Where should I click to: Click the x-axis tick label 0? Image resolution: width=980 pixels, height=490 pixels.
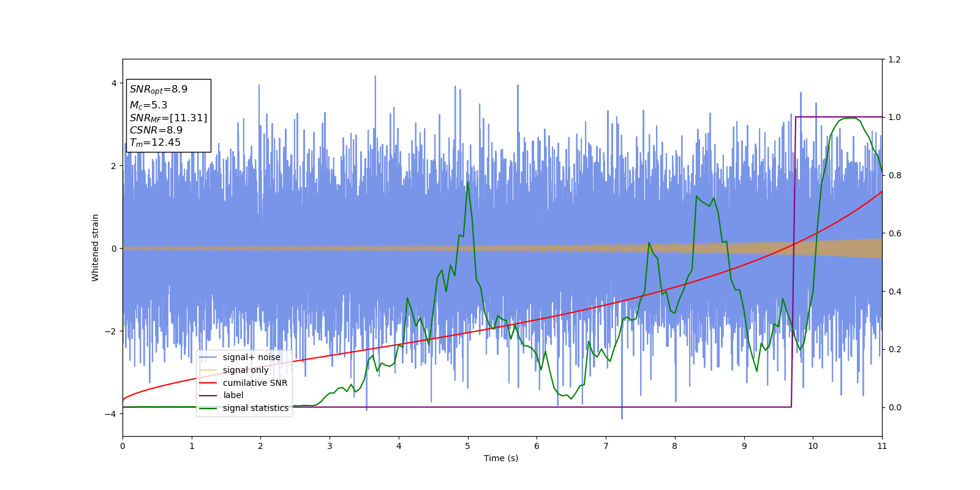point(123,446)
